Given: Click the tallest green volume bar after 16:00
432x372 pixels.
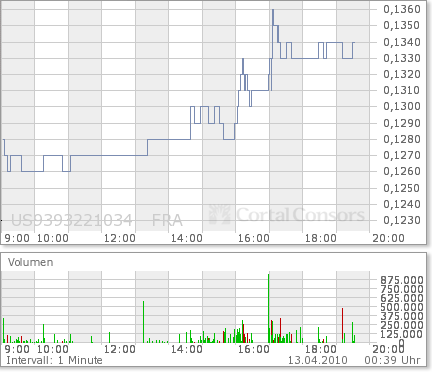Looking at the screenshot, I should tap(269, 308).
